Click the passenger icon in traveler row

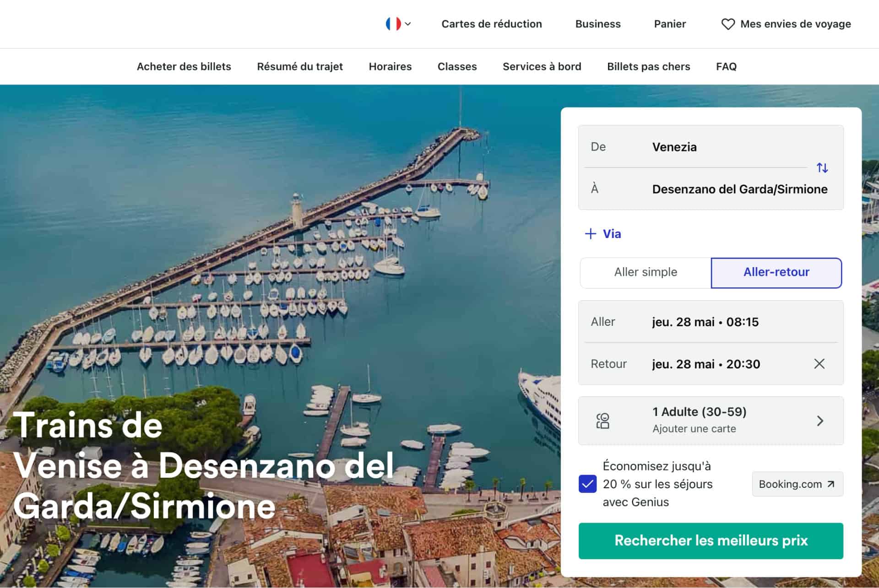tap(602, 421)
